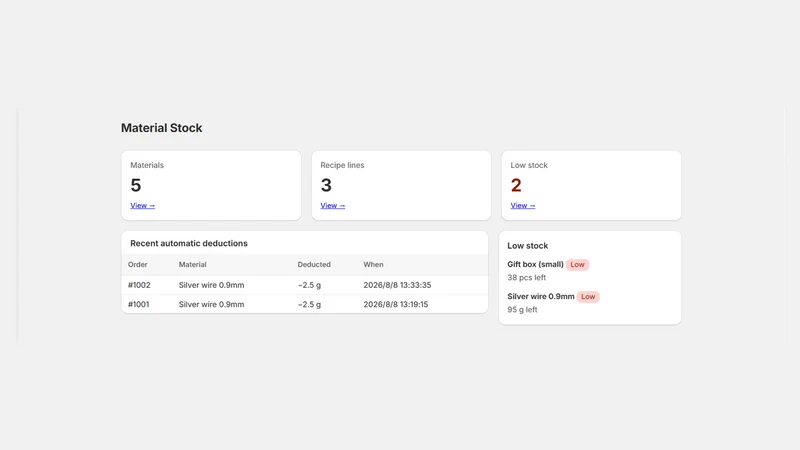The height and width of the screenshot is (450, 800).
Task: Click the Recipe lines count 3
Action: tap(326, 185)
